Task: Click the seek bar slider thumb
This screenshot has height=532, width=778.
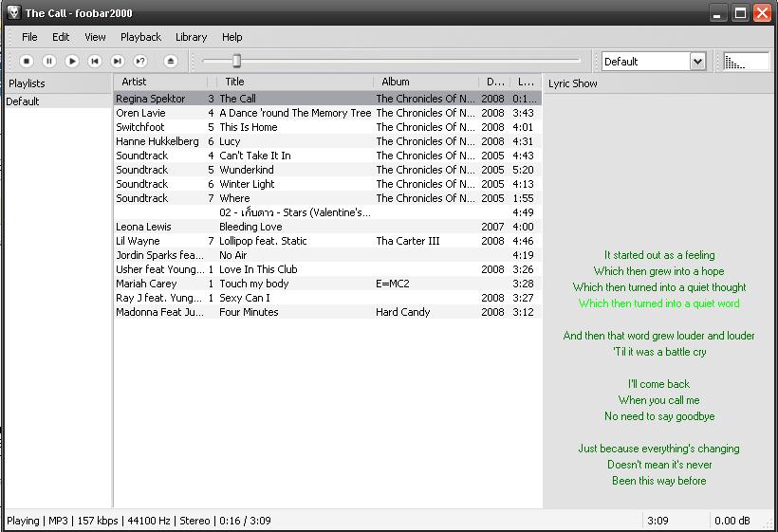Action: coord(236,61)
